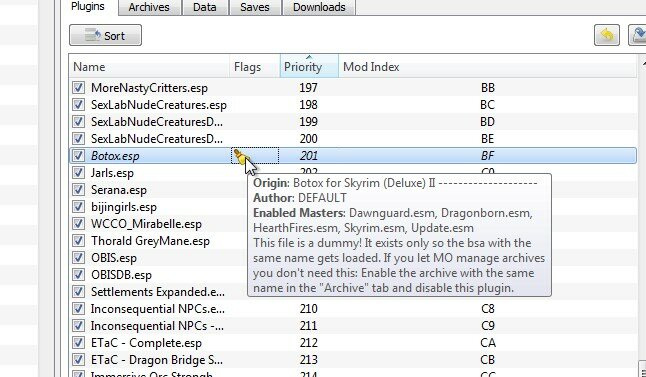646x377 pixels.
Task: Uncheck bijingirls.esp
Action: pyautogui.click(x=78, y=206)
